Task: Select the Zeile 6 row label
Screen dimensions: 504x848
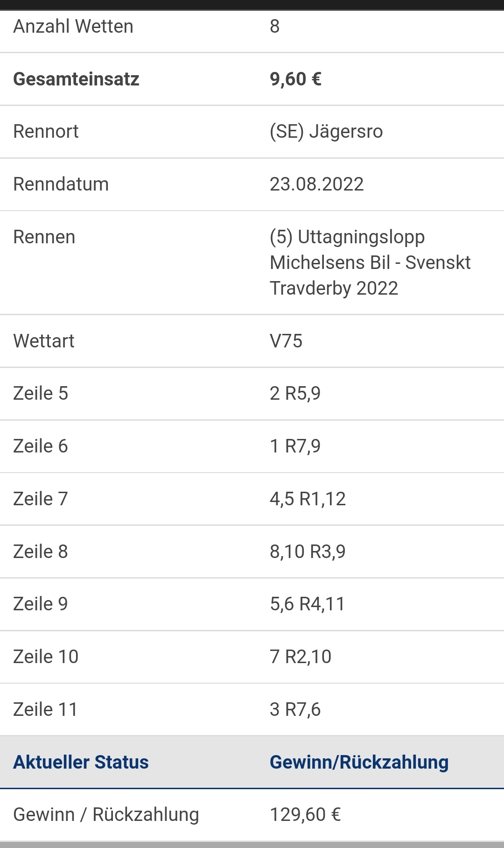Action: coord(41,446)
